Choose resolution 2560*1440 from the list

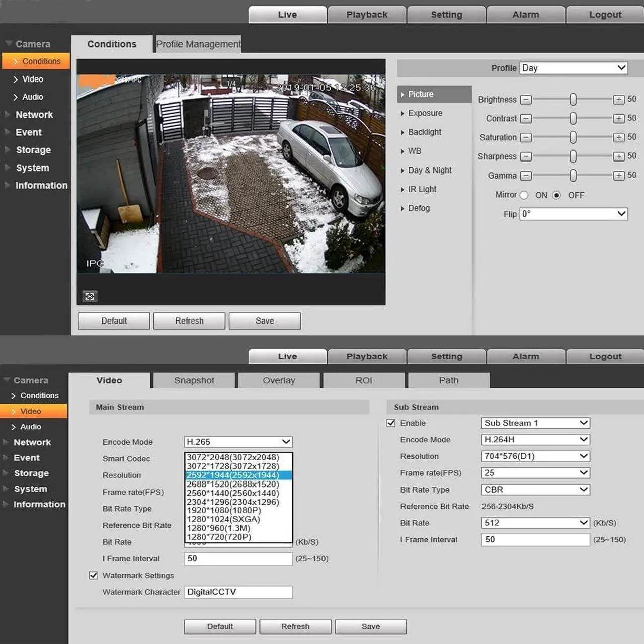click(x=238, y=493)
